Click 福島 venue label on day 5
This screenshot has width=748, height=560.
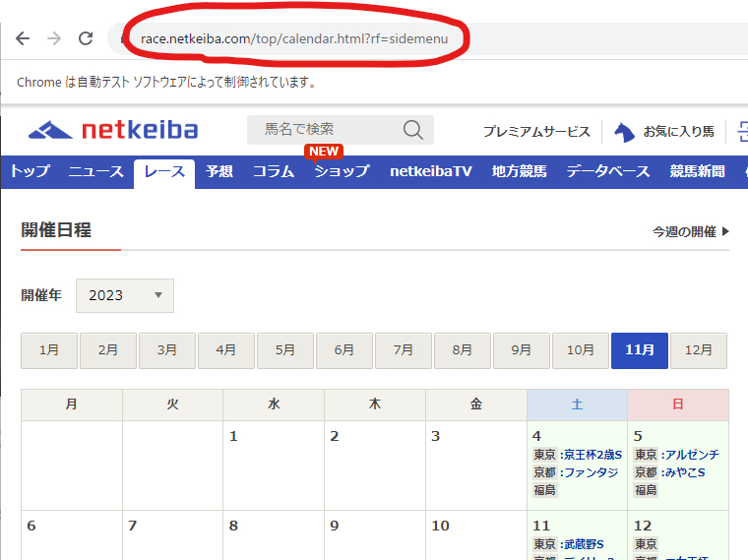pyautogui.click(x=646, y=490)
